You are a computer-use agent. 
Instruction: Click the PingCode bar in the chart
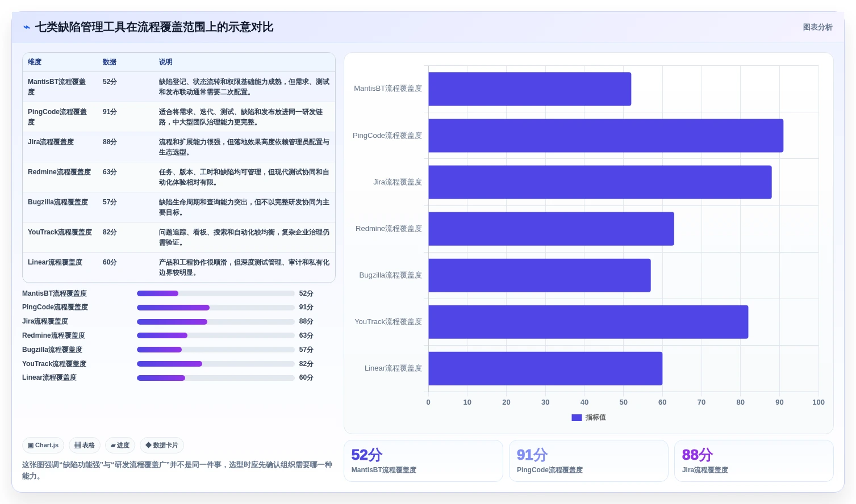click(606, 136)
